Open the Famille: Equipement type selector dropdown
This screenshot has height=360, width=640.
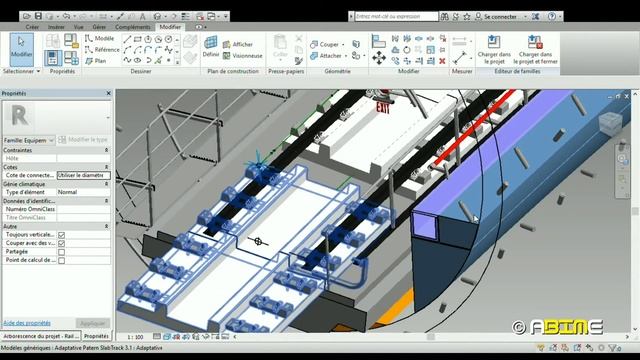[29, 140]
